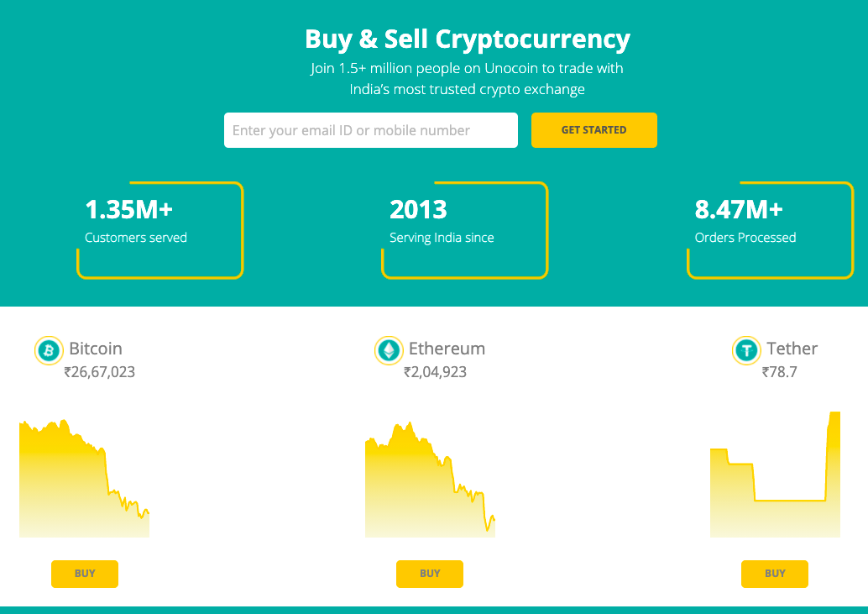Buy Bitcoin with its BUY button
Screen dimensions: 868x614
point(85,574)
